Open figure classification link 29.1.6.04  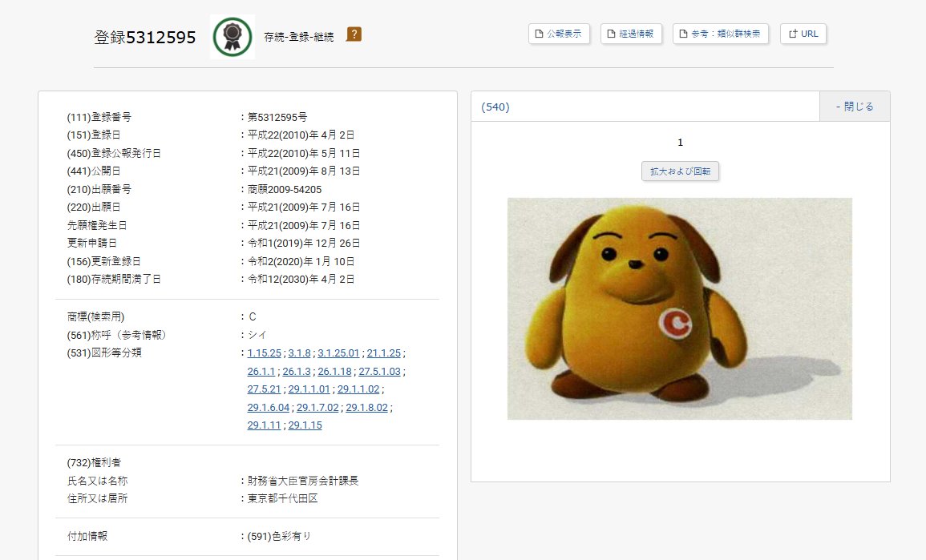268,407
